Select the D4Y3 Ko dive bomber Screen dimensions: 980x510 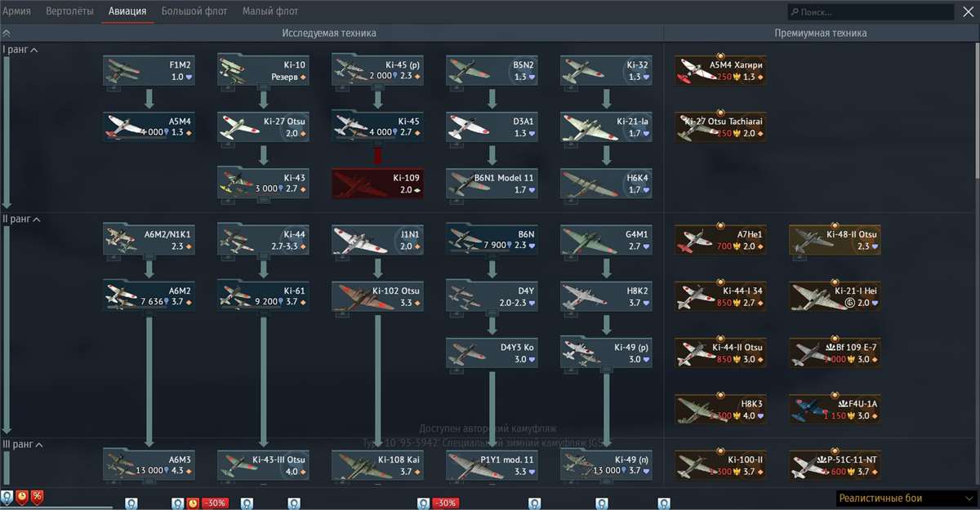coord(492,353)
